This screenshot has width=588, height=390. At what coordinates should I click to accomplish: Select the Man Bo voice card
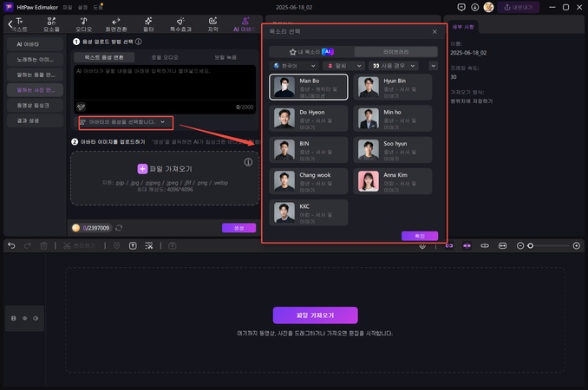[x=309, y=87]
